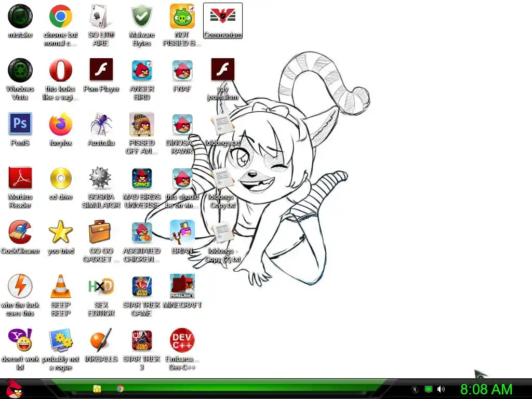Open the 'Embarca... Dev-C++' icon
The image size is (532, 399).
[x=182, y=340]
